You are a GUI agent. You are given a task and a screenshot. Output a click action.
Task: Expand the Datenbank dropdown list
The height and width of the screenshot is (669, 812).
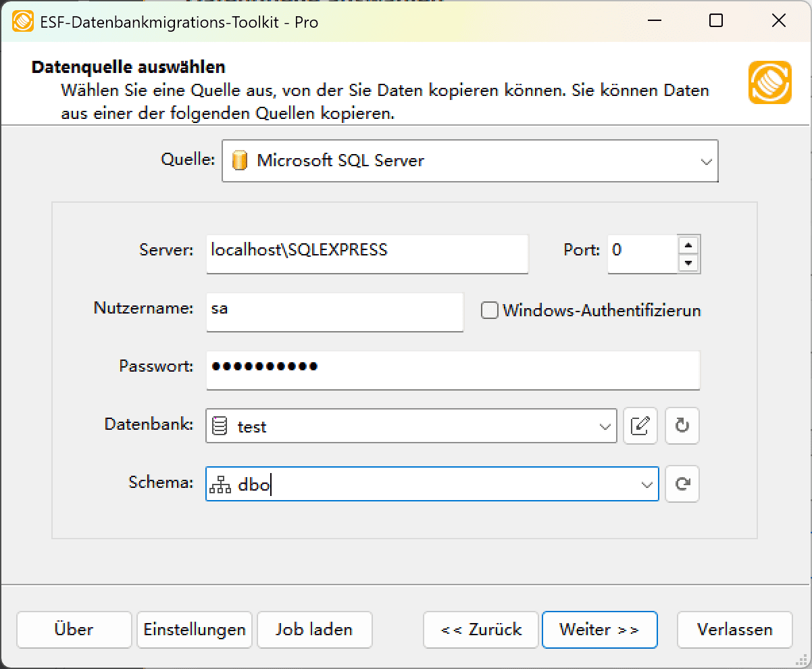click(604, 426)
